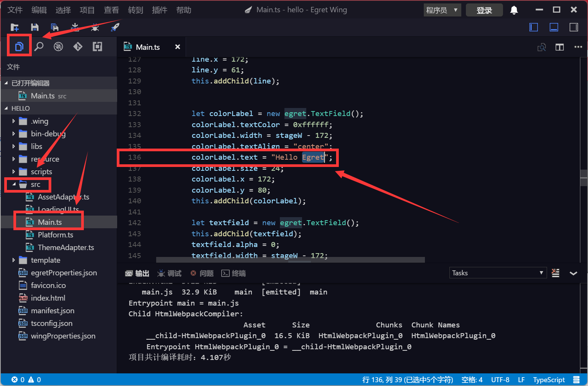Expand the libs folder
Image resolution: width=588 pixels, height=386 pixels.
(x=13, y=146)
